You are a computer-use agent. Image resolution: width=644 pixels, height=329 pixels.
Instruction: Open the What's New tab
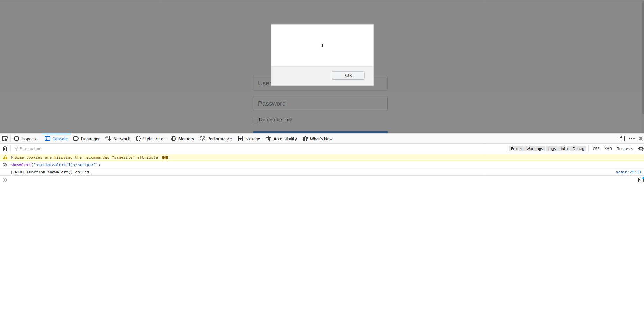318,139
